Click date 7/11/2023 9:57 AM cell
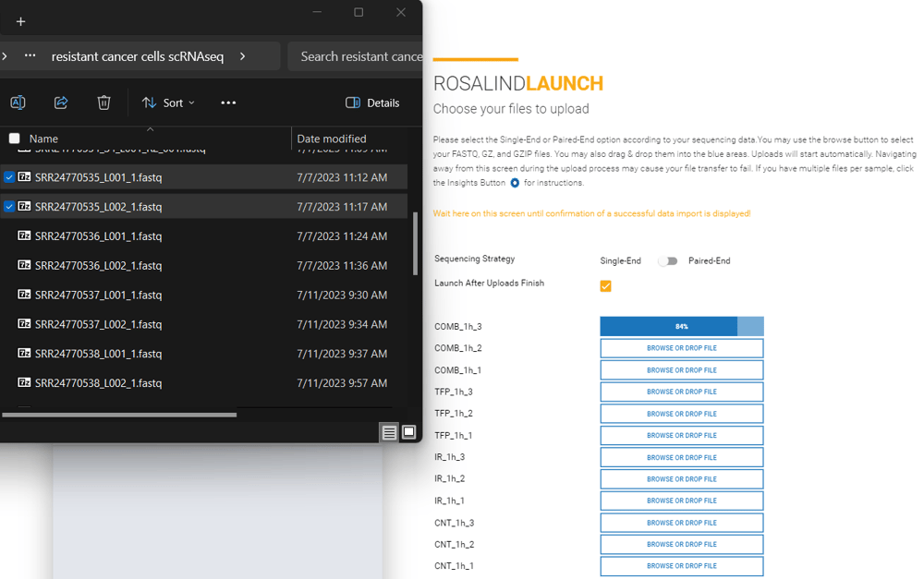The image size is (924, 579). (342, 383)
